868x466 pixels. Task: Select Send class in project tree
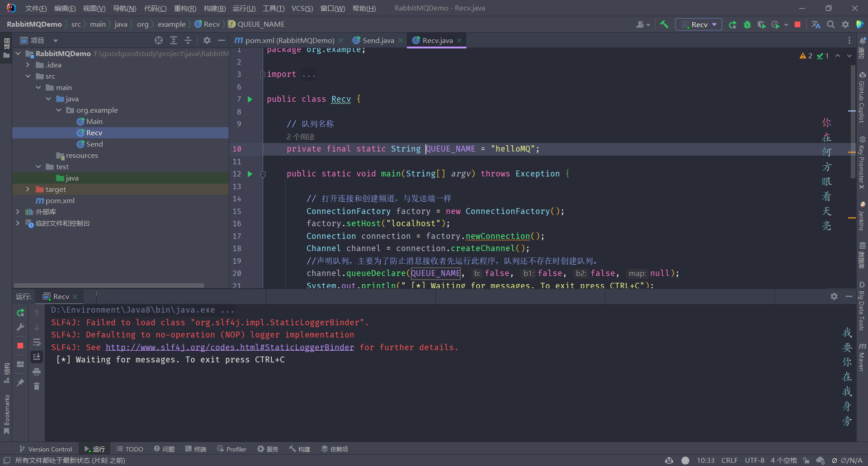click(94, 144)
